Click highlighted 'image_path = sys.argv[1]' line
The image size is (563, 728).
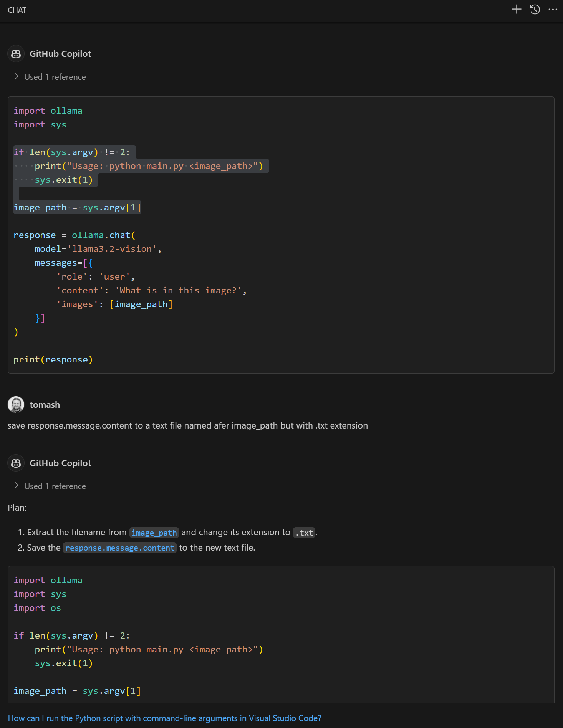77,207
